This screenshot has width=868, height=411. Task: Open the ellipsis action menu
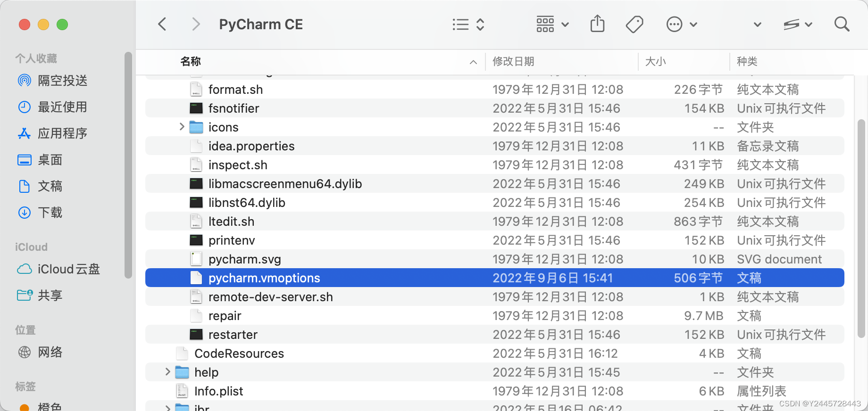[682, 24]
